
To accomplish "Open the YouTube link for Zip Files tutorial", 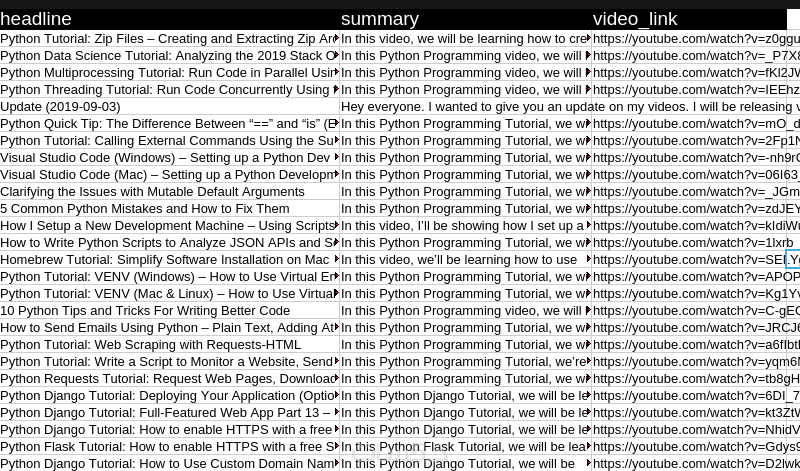I will [696, 39].
